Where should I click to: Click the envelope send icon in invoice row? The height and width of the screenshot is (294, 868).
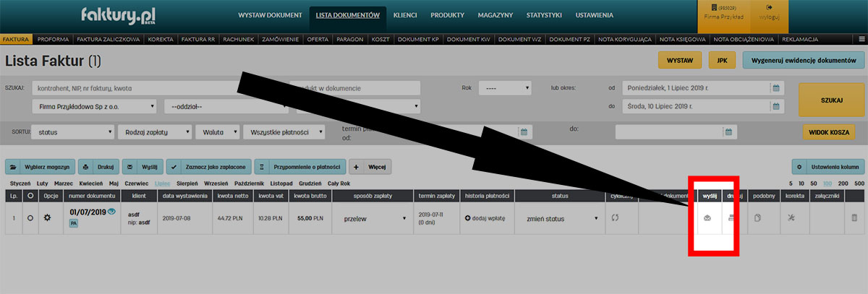click(707, 217)
